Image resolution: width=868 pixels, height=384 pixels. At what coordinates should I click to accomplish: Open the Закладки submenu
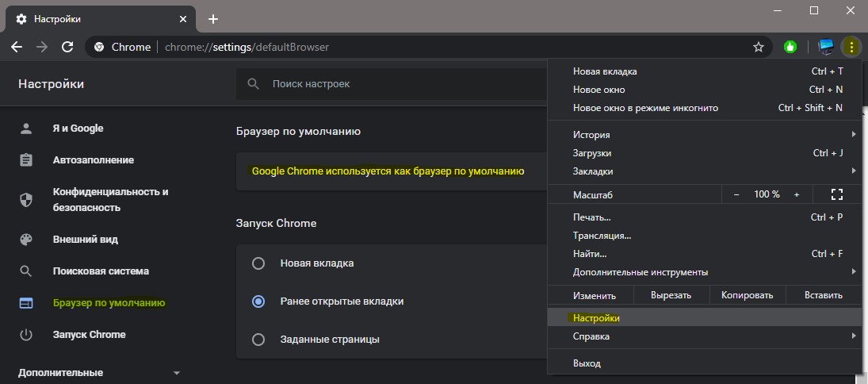point(704,171)
